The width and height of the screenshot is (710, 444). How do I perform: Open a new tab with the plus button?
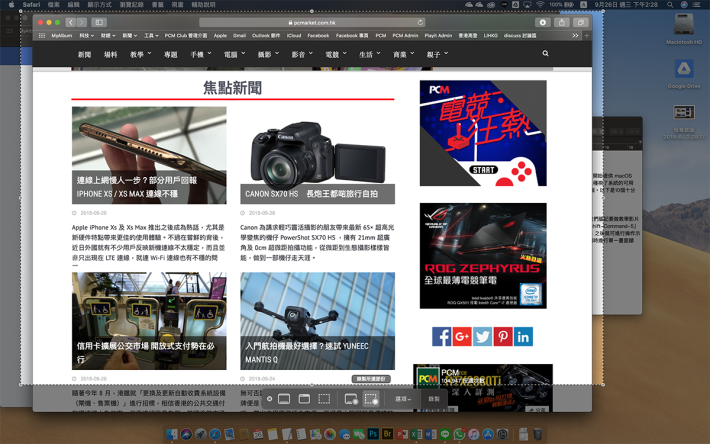[587, 35]
